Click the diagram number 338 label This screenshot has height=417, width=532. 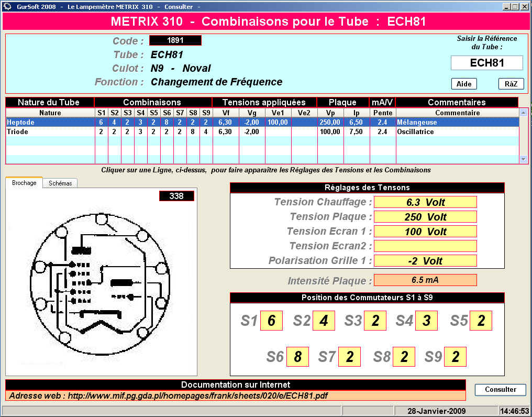[176, 196]
